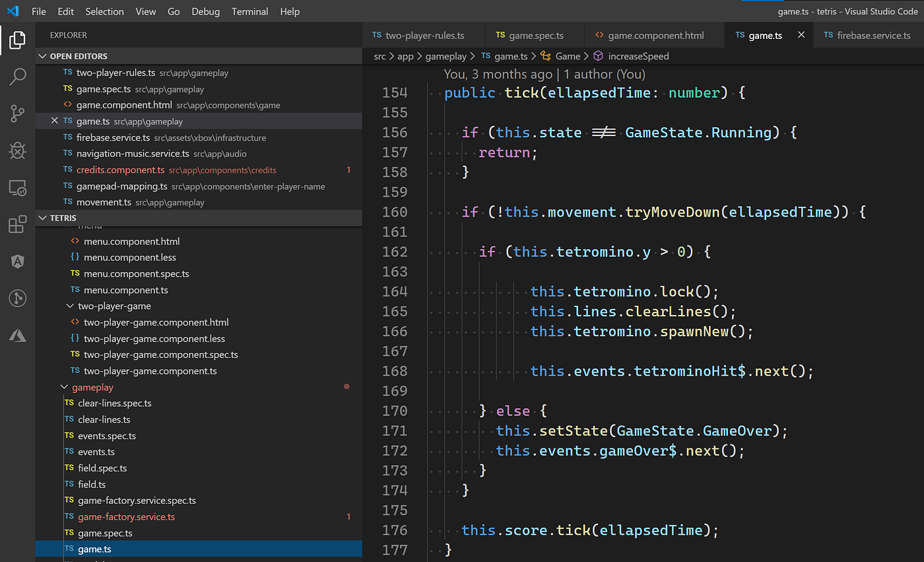Viewport: 924px width, 562px height.
Task: Open the Run and Debug panel
Action: pos(17,151)
